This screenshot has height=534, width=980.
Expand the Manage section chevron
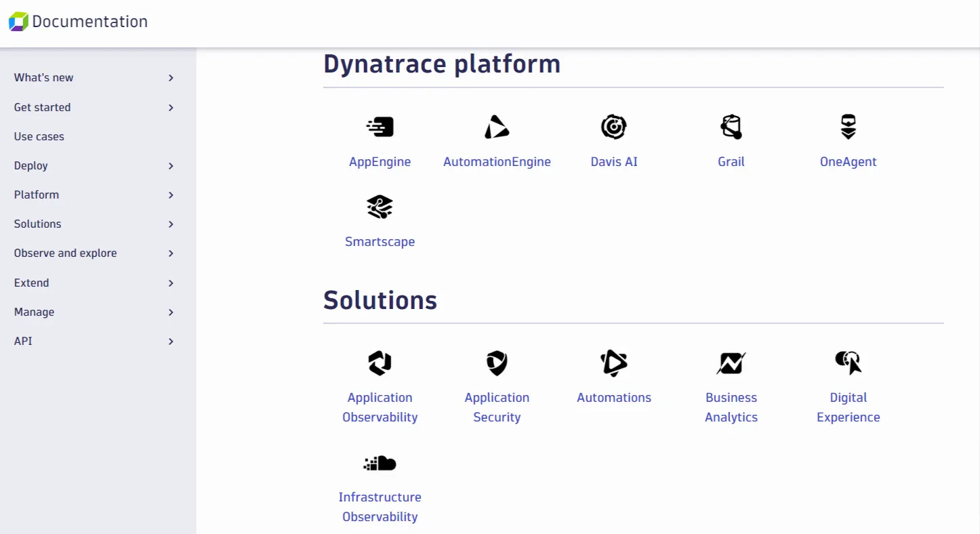[x=171, y=312]
